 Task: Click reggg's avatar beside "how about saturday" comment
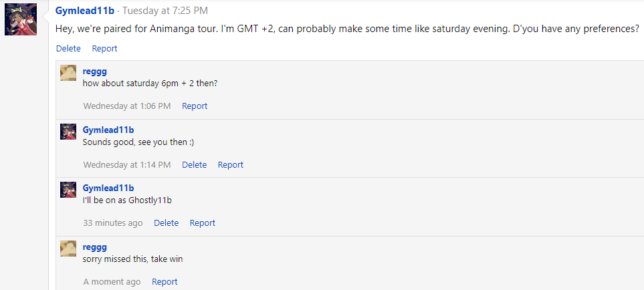pos(68,74)
